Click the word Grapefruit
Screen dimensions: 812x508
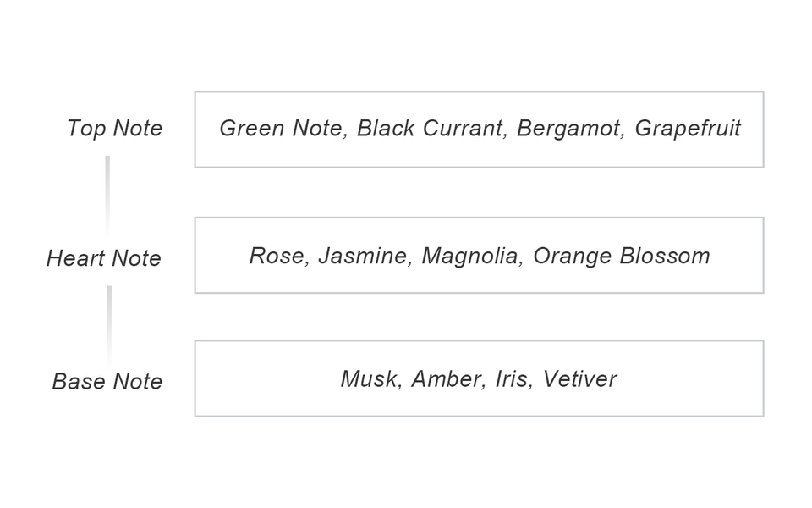pos(688,129)
